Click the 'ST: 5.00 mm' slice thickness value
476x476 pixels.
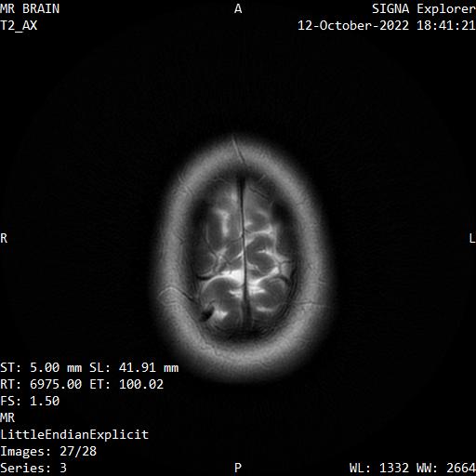pos(41,367)
